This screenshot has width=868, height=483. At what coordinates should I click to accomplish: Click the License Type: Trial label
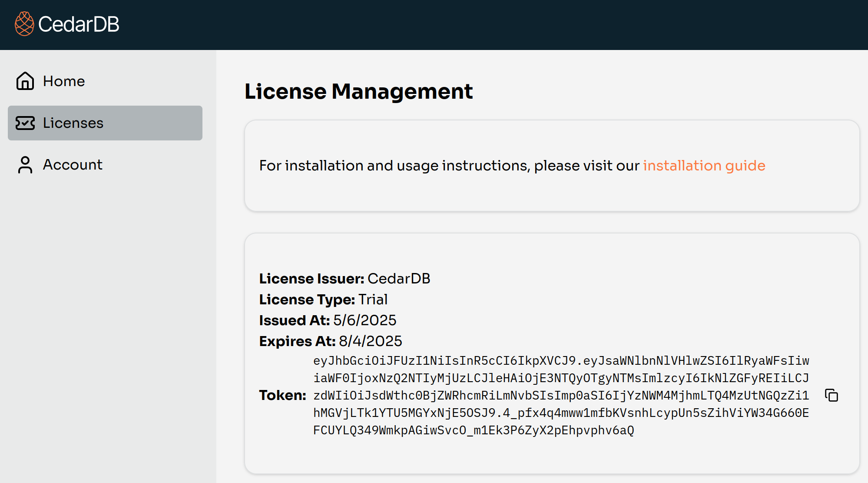pos(323,300)
